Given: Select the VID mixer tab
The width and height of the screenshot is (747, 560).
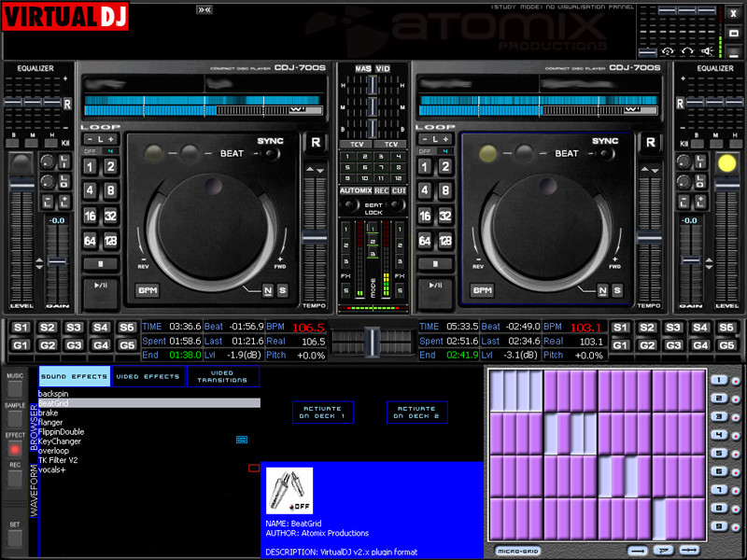Looking at the screenshot, I should point(383,68).
